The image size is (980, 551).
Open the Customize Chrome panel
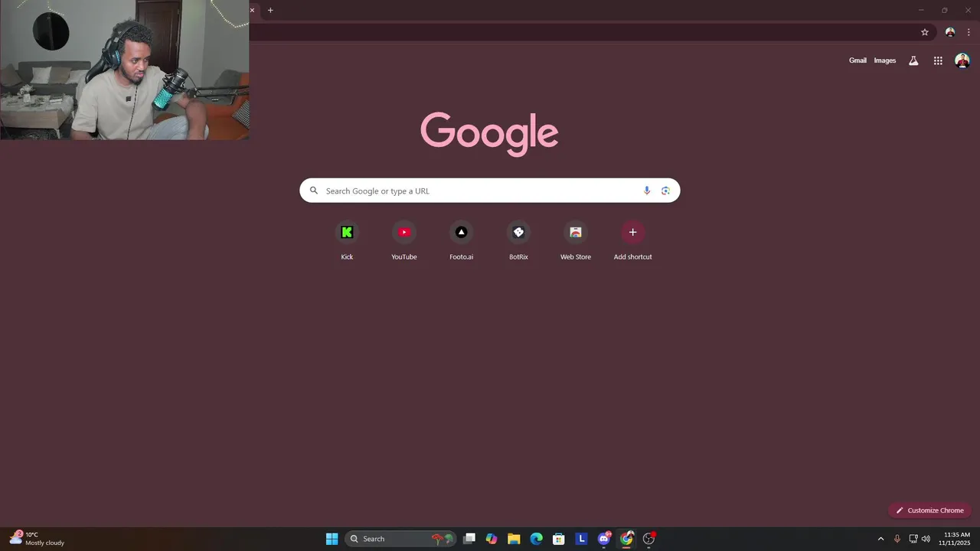click(929, 510)
